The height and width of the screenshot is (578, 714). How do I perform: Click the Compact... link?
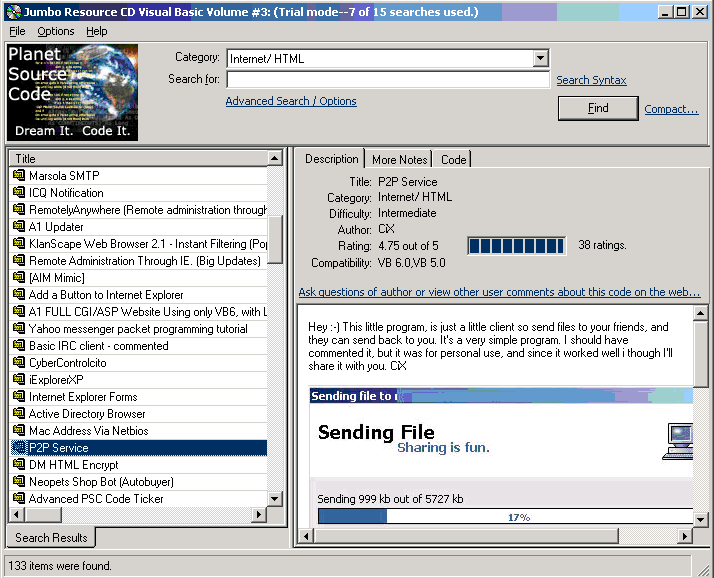671,109
